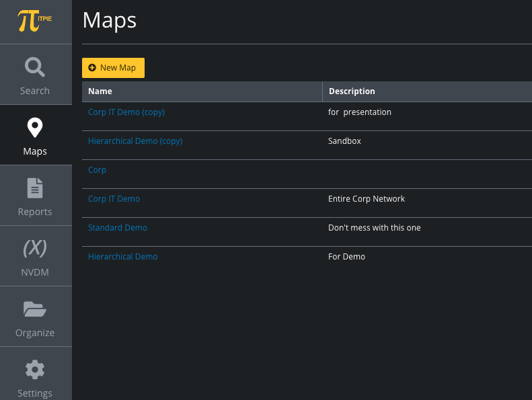This screenshot has height=400, width=532.
Task: Open the Standard Demo map
Action: point(118,228)
